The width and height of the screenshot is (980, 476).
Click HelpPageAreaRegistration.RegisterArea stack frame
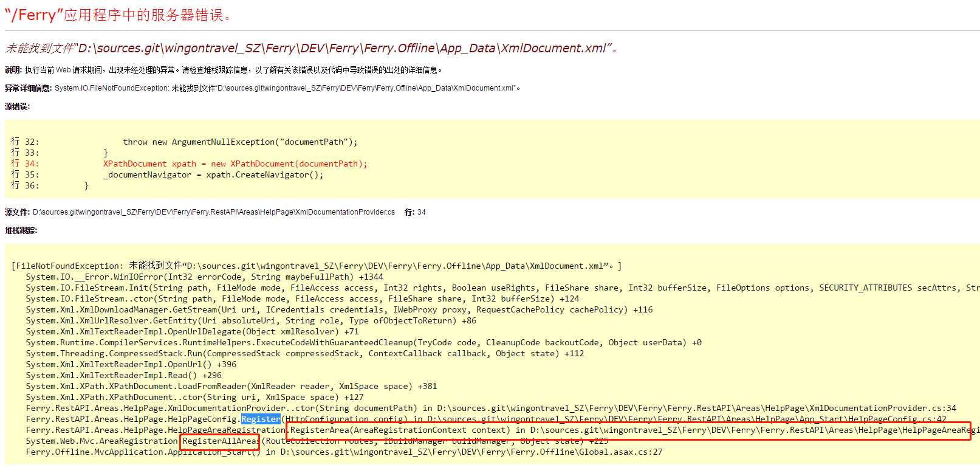click(502, 430)
